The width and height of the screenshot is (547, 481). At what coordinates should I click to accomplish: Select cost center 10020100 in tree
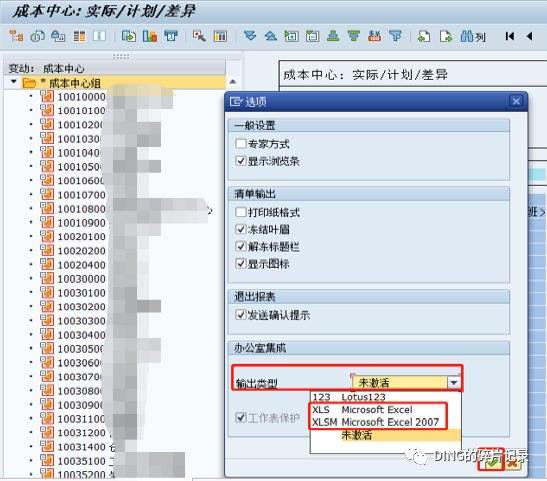81,237
